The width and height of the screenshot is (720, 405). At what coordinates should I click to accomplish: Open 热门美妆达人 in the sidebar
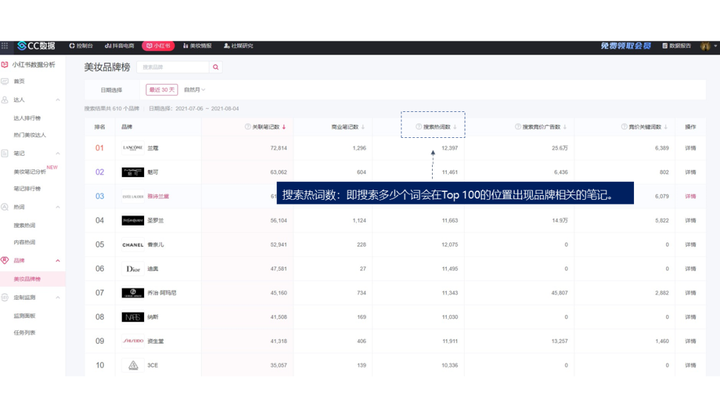click(30, 135)
